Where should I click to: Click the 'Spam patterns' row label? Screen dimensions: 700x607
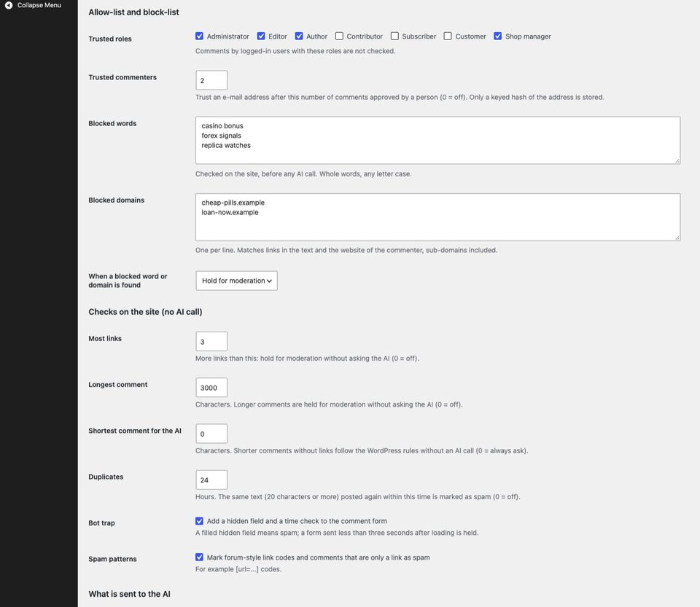pos(112,559)
